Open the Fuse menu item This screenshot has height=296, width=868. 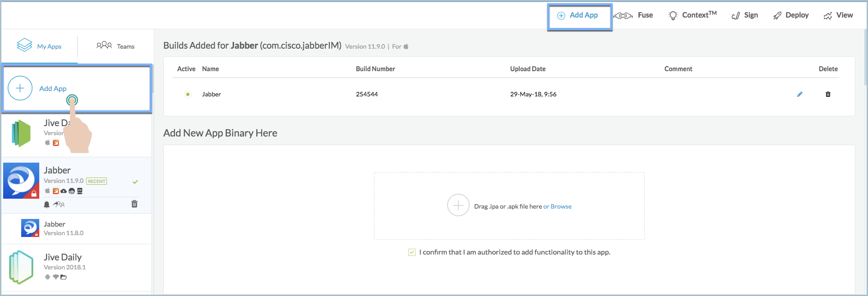[x=634, y=15]
